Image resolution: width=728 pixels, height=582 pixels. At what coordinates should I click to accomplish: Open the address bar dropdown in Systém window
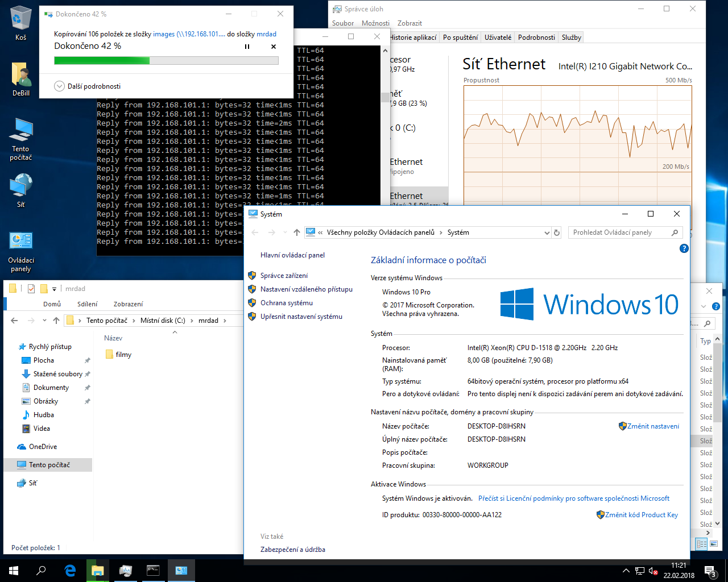tap(547, 232)
